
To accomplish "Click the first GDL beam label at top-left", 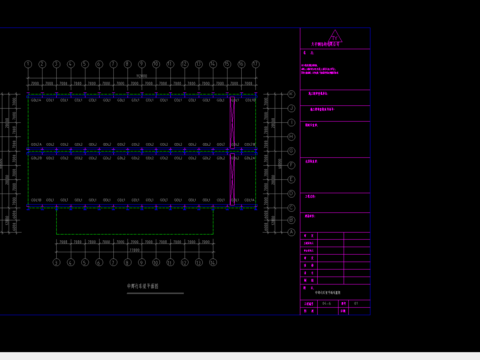I will click(36, 100).
